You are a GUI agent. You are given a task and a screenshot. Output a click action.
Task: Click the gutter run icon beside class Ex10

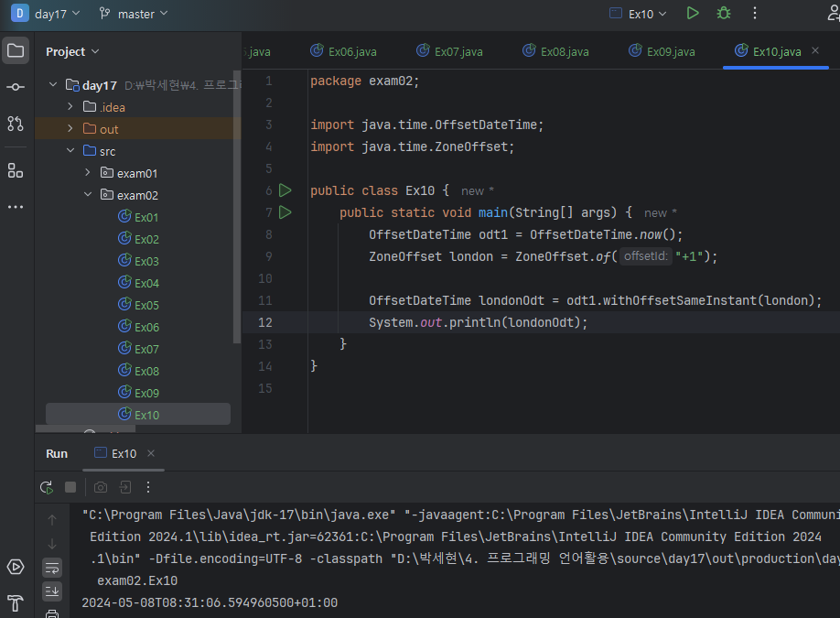(285, 190)
